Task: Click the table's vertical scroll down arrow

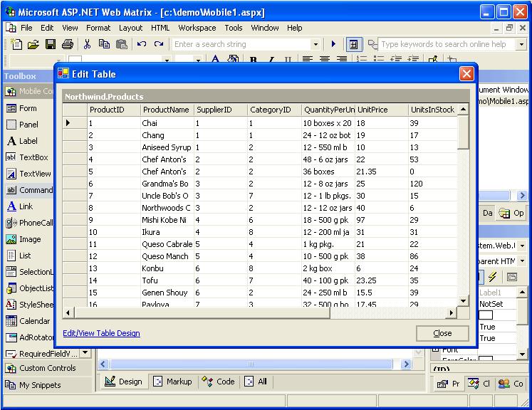Action: pos(463,301)
